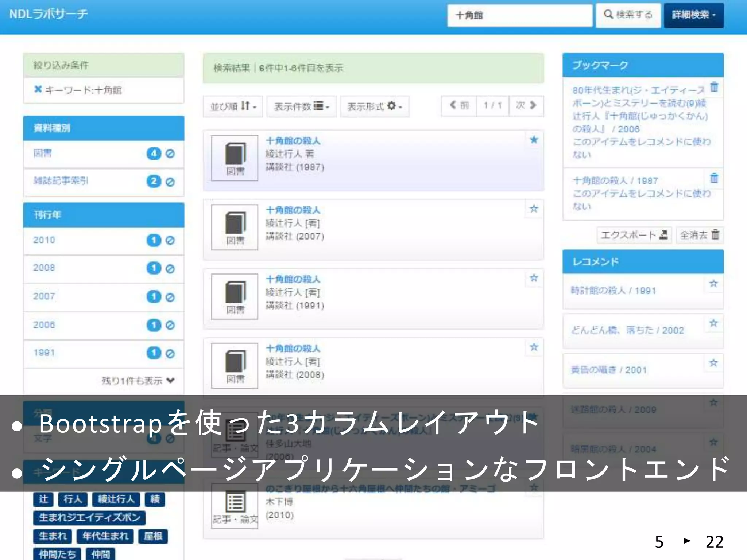Open recommended item どんどん橋、落ちた / 2002

(x=627, y=330)
